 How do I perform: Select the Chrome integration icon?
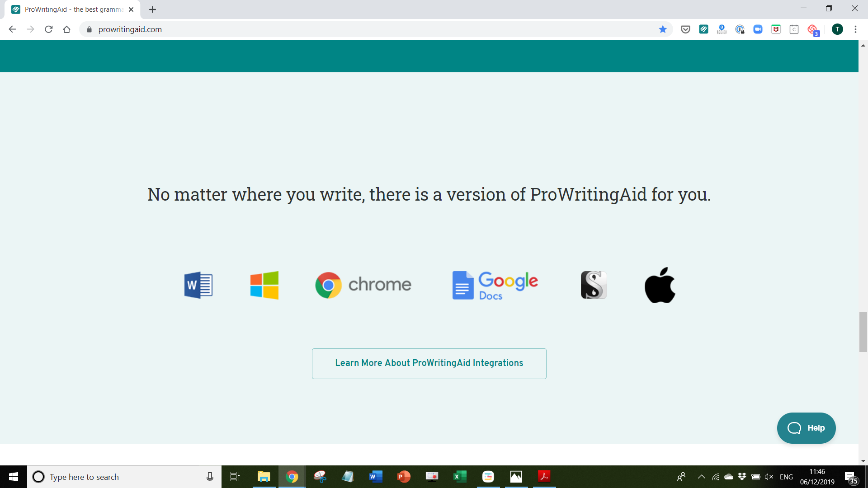point(363,285)
